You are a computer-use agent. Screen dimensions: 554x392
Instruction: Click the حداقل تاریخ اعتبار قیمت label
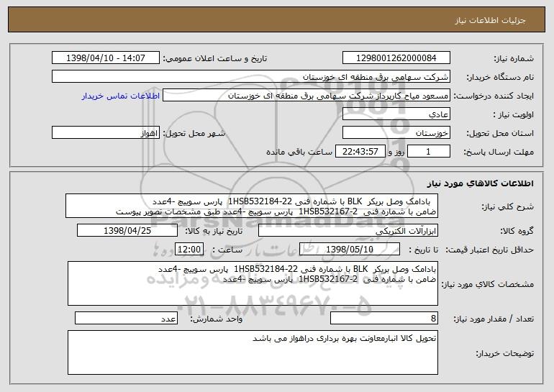click(x=489, y=250)
